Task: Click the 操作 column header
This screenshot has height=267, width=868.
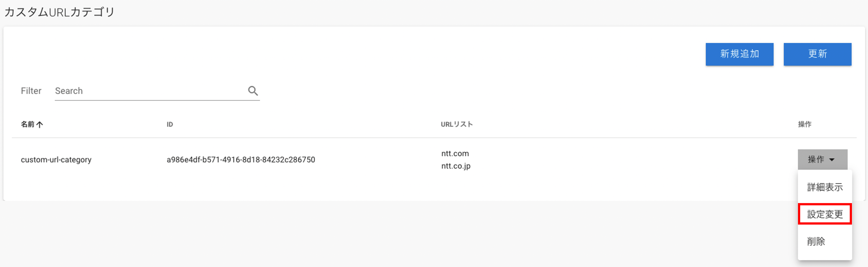Action: (804, 124)
